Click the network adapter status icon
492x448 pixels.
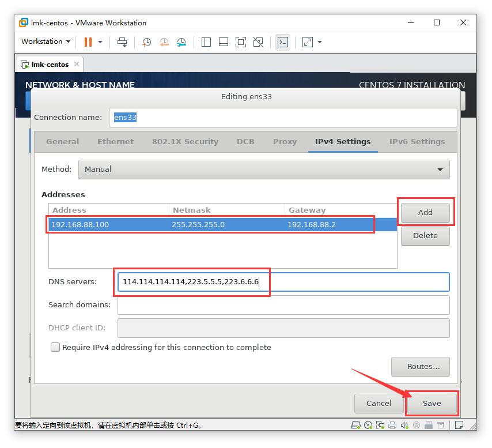click(380, 426)
